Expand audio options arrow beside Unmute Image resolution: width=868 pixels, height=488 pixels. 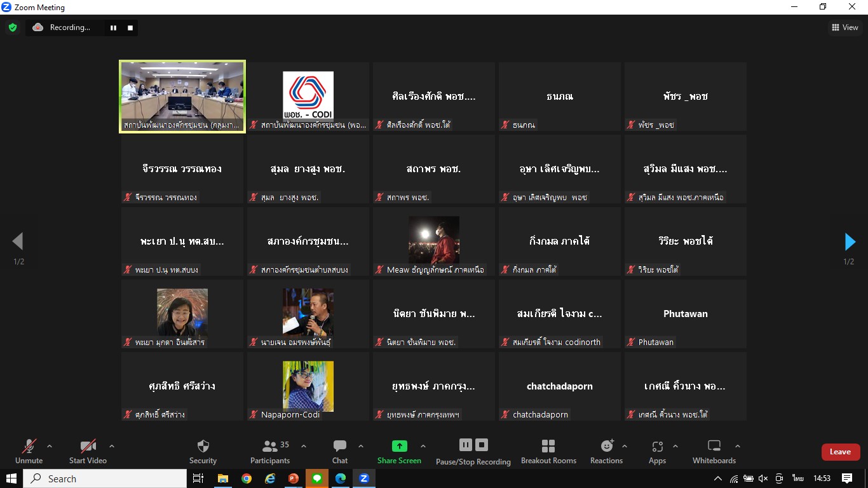[x=50, y=446]
